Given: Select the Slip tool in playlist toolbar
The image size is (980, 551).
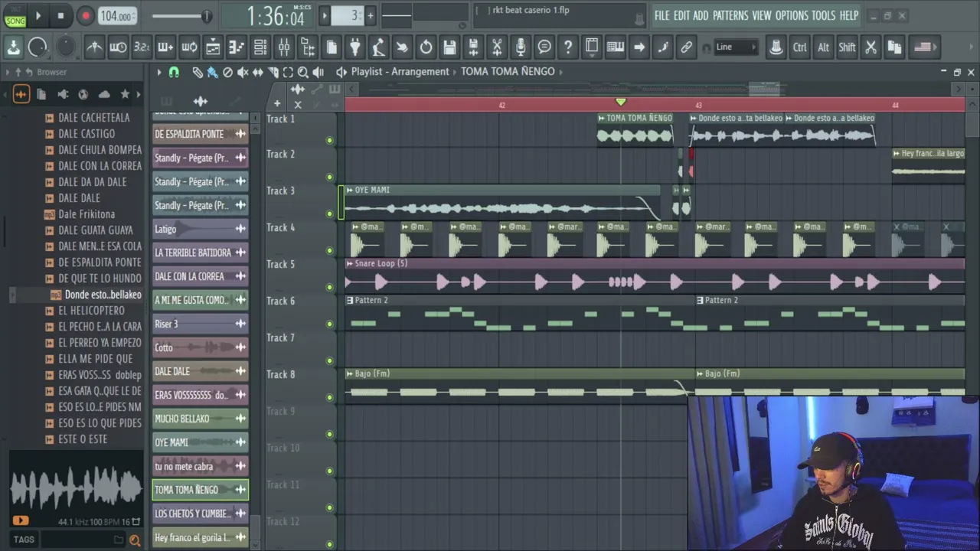Looking at the screenshot, I should coord(258,72).
